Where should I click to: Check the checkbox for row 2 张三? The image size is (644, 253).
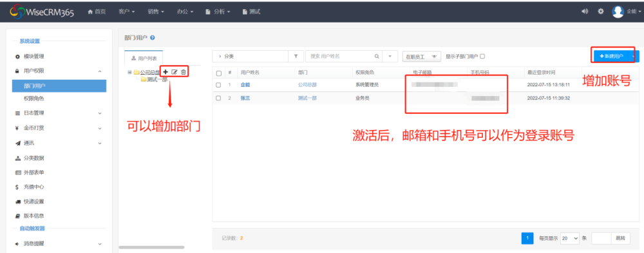[x=219, y=98]
